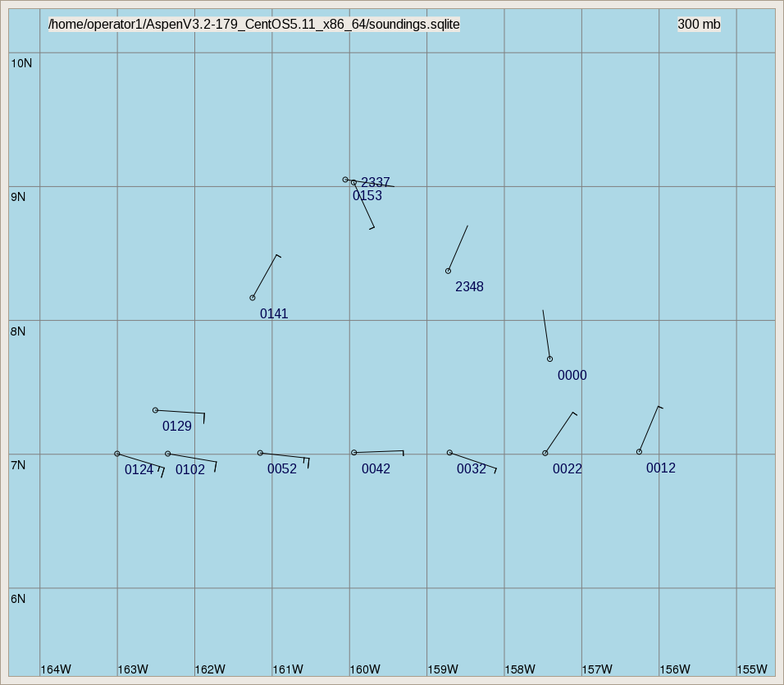Screen dimensions: 784x685
Task: Click the 158W longitude label
Action: pos(520,669)
